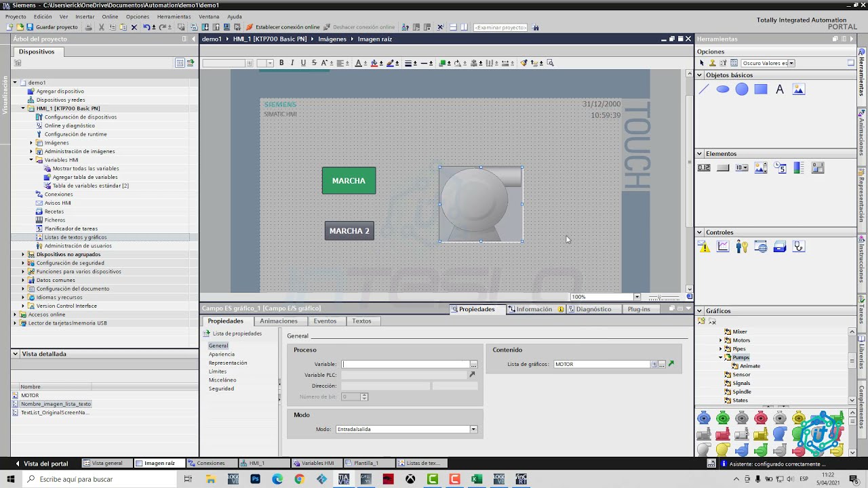Screen dimensions: 868x488
Task: Open the Herramientas menu
Action: tap(174, 16)
